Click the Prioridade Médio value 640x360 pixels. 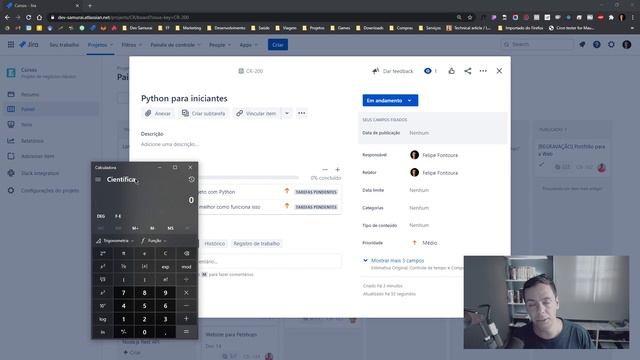click(424, 243)
